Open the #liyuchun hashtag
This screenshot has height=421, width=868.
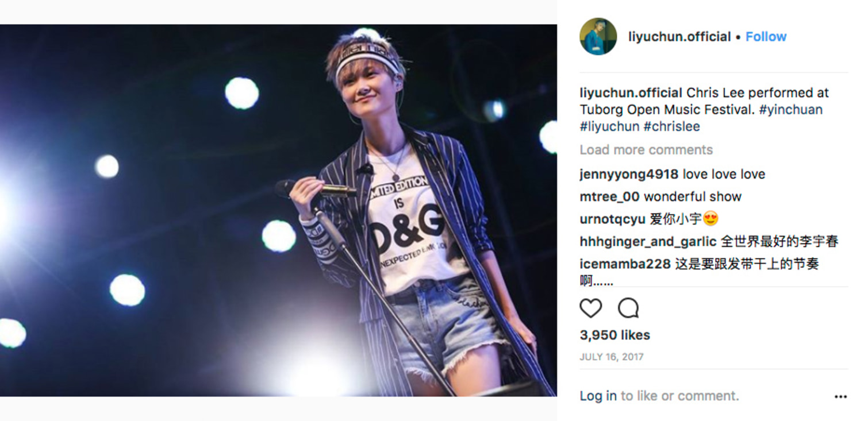609,126
